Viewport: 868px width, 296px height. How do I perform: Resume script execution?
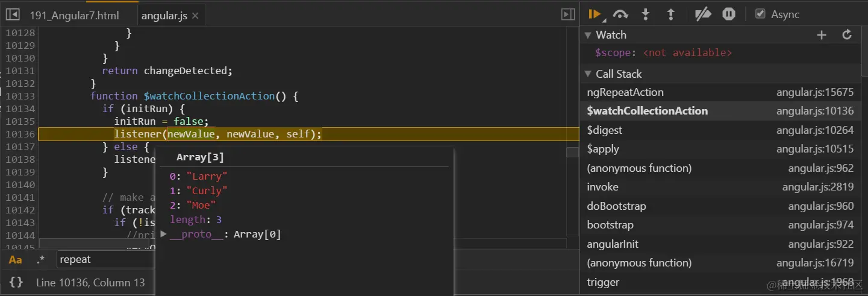tap(596, 14)
